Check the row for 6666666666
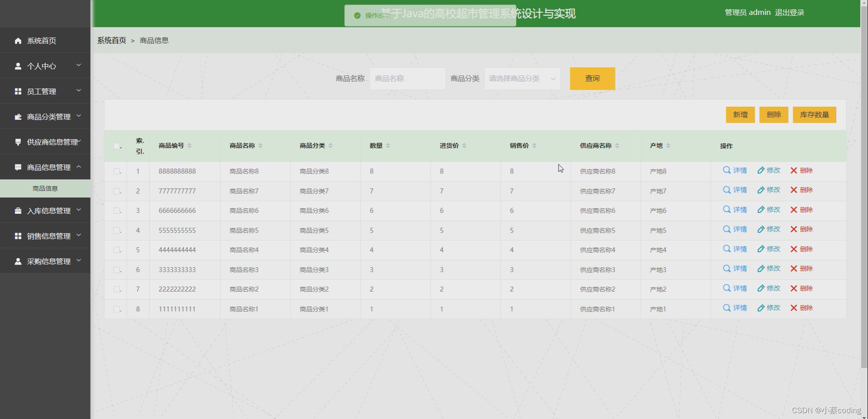This screenshot has width=868, height=419. click(117, 211)
